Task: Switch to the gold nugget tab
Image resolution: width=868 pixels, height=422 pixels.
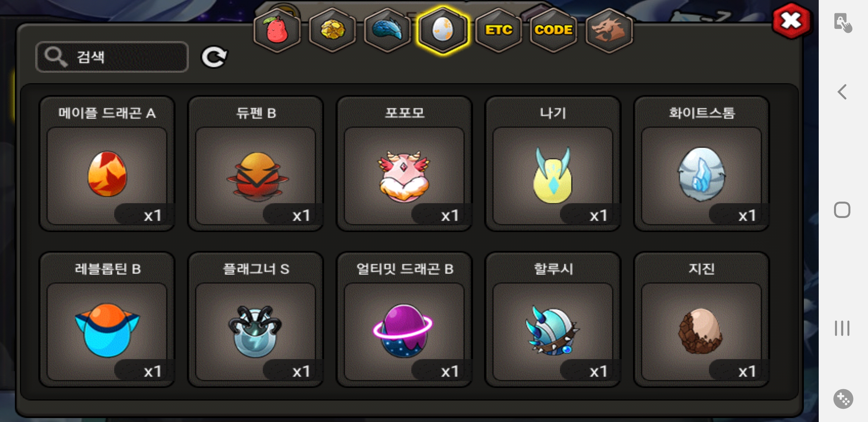Action: click(332, 30)
